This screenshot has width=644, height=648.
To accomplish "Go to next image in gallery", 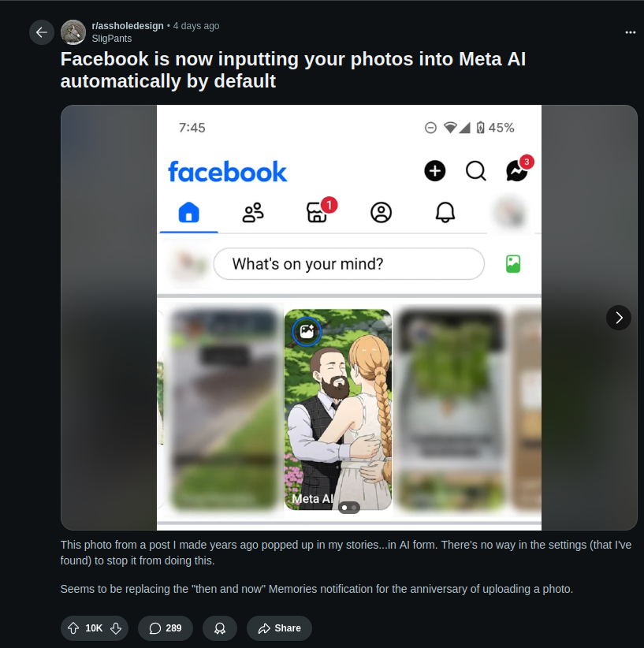I will (x=619, y=318).
